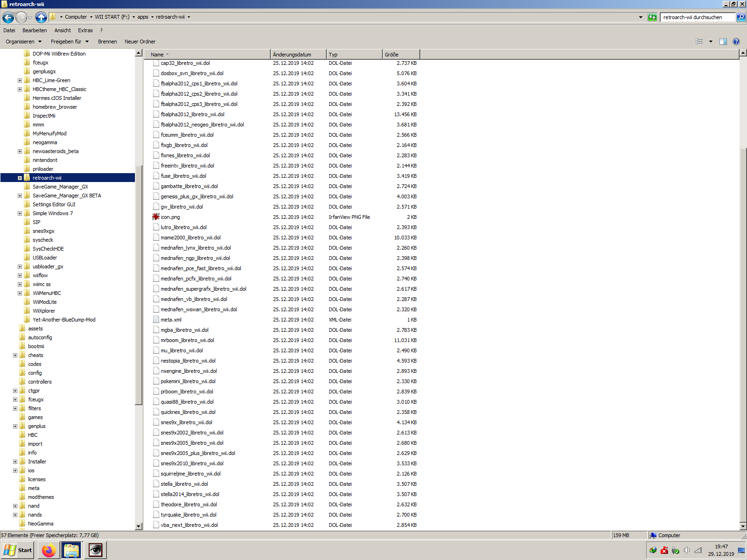Click the folder icon in the address bar

click(x=53, y=17)
